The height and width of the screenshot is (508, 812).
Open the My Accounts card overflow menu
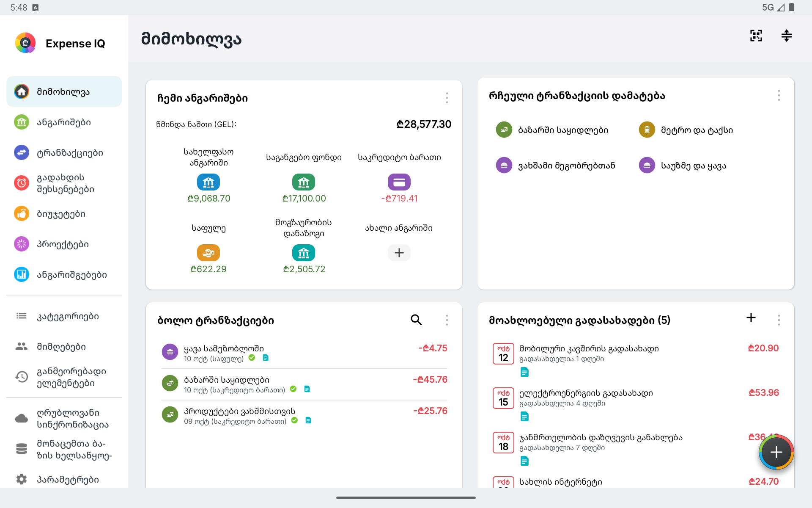point(447,98)
